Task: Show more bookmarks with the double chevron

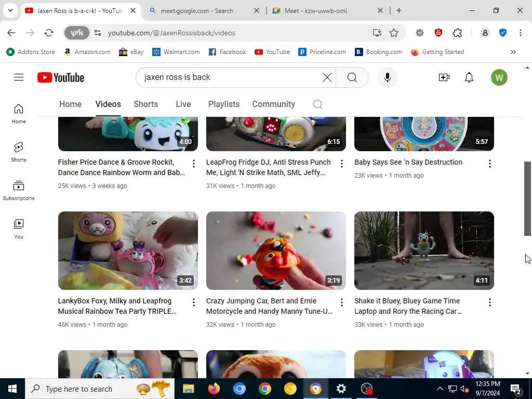Action: [x=513, y=52]
